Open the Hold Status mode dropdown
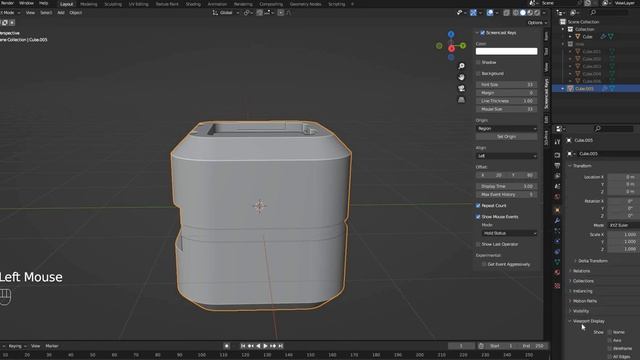Image resolution: width=640 pixels, height=360 pixels. point(509,233)
